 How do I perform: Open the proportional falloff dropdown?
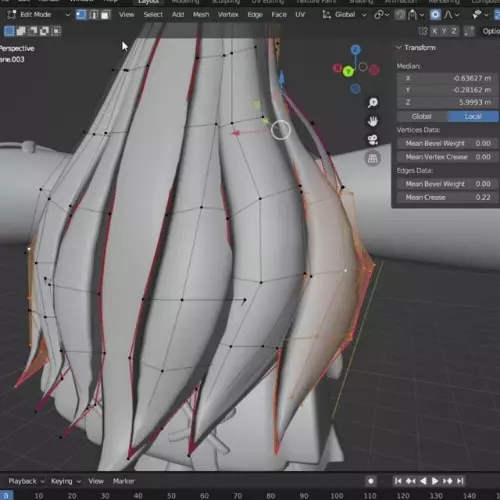[452, 15]
